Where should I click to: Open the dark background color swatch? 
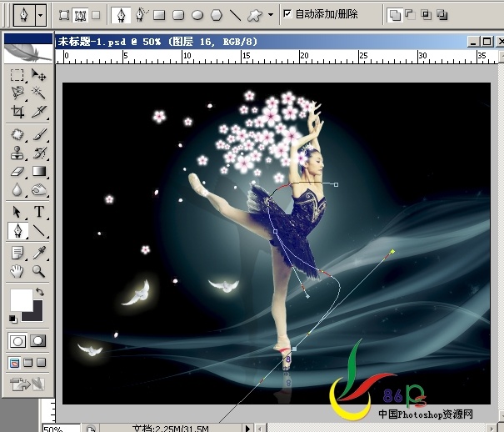tap(36, 314)
